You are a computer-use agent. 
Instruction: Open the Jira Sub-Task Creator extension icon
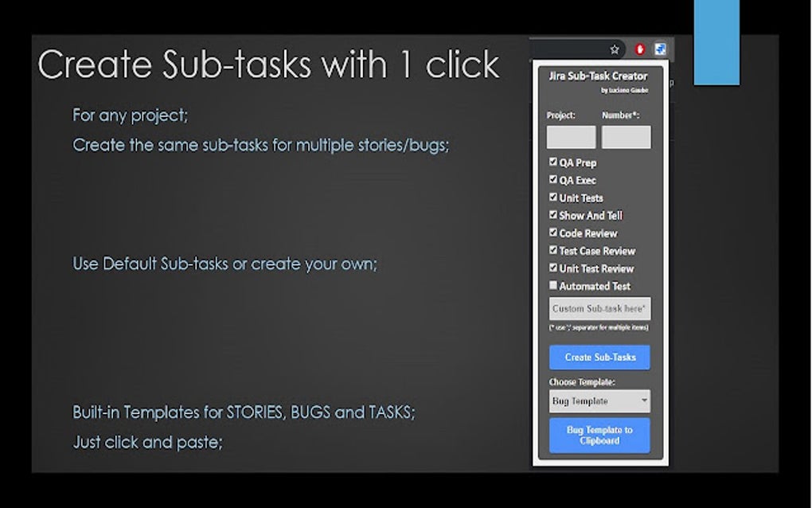660,49
